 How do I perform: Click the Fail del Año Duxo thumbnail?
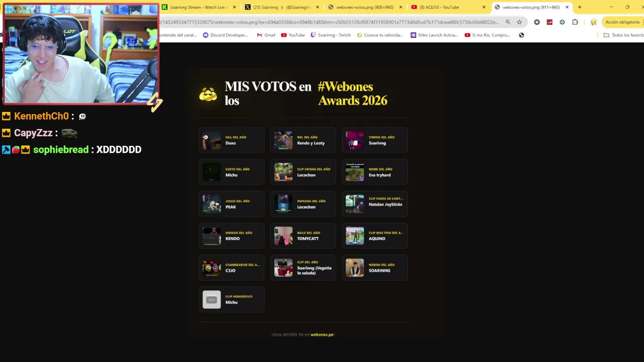click(211, 140)
